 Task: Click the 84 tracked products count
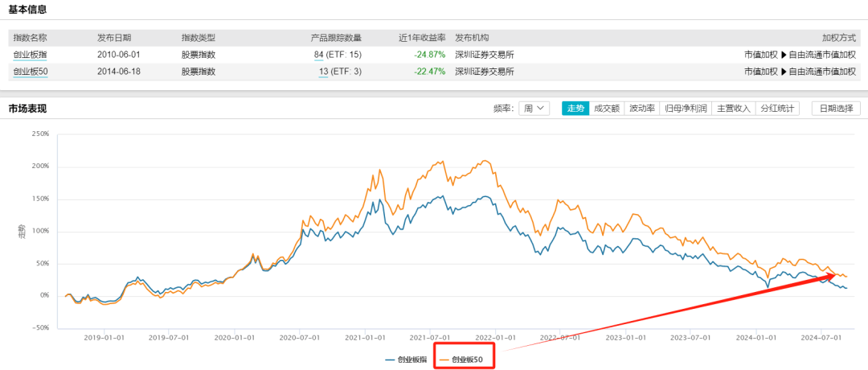click(x=318, y=55)
